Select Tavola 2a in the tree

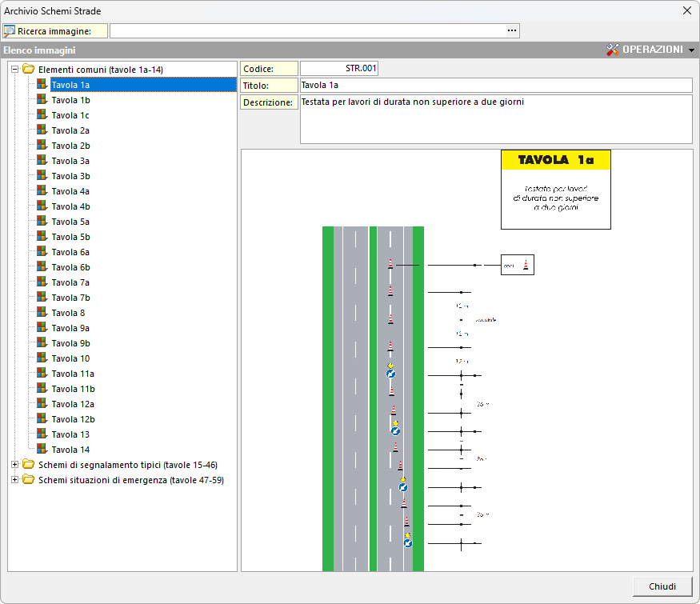pyautogui.click(x=70, y=130)
